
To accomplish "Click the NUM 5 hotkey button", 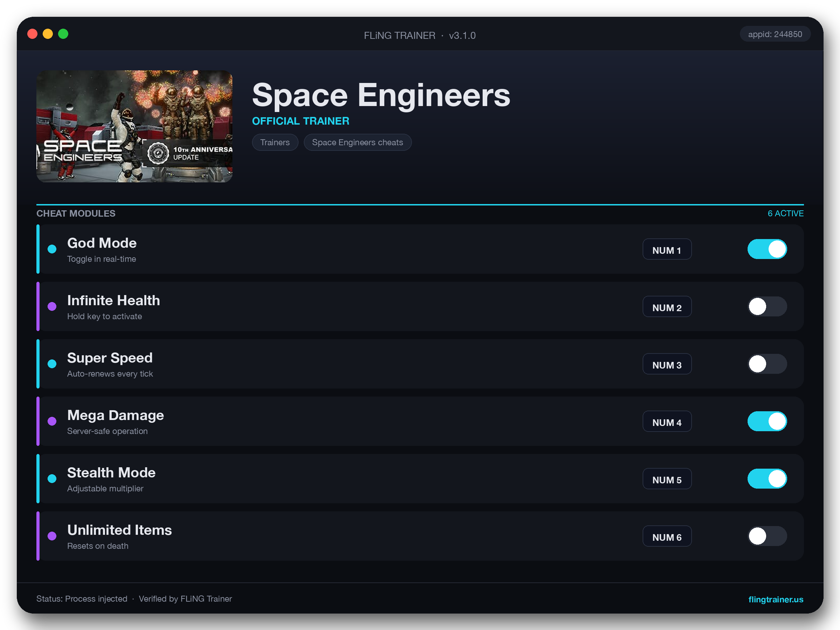I will tap(667, 478).
